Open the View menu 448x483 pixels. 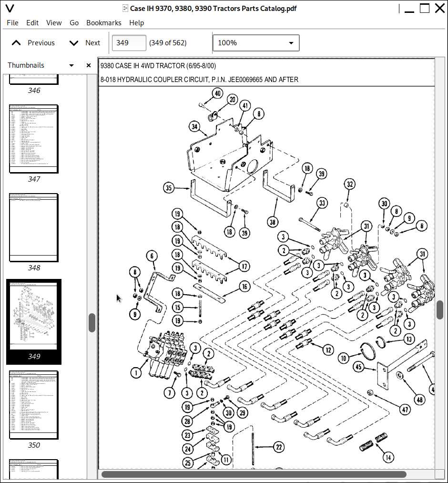(54, 23)
